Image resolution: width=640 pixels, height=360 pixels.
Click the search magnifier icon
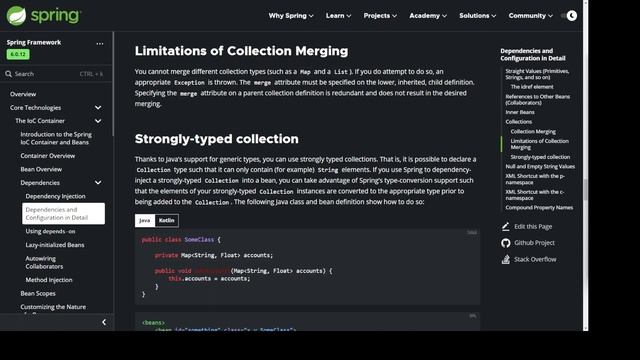9,74
